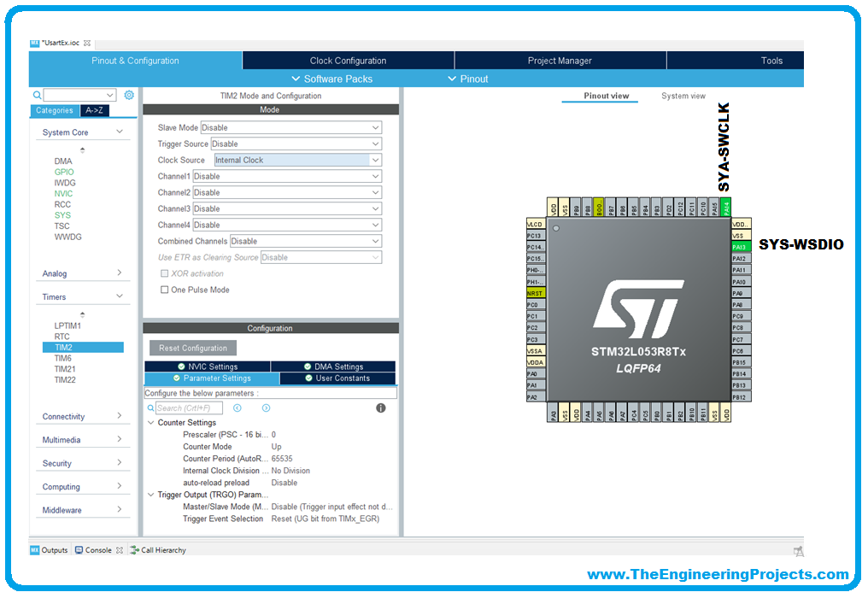Open the Pinout & Configuration tab
The width and height of the screenshot is (868, 598).
pos(135,61)
